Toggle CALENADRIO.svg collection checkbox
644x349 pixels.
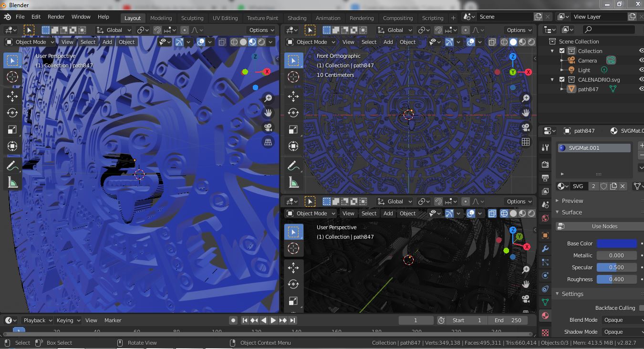tap(562, 80)
